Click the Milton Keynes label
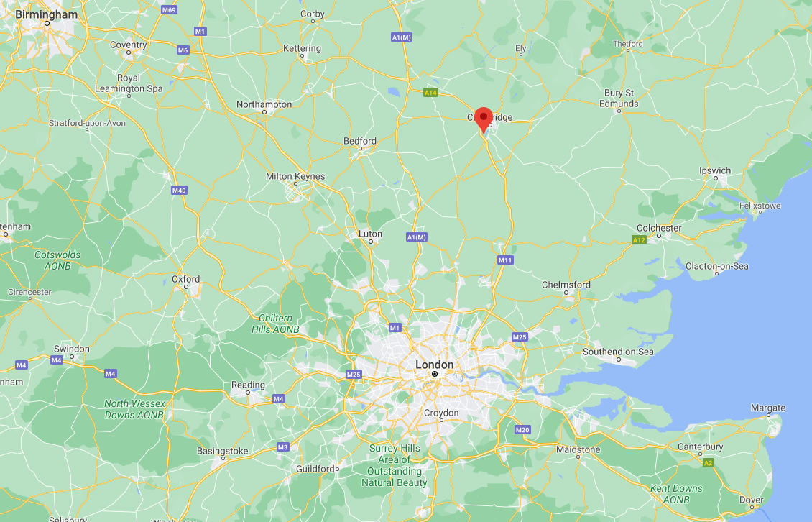This screenshot has width=812, height=522. pyautogui.click(x=295, y=176)
